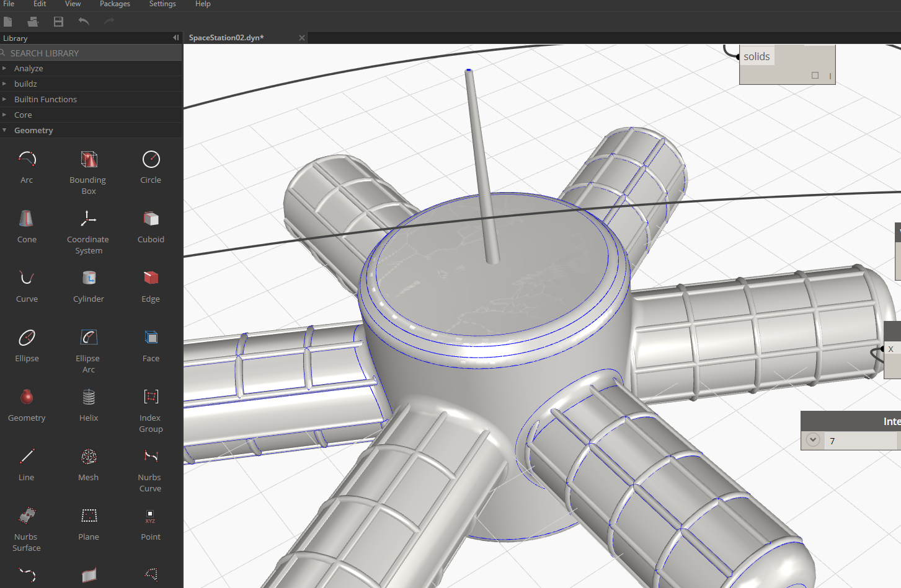Viewport: 901px width, 588px height.
Task: Click the Undo toolbar icon
Action: (84, 21)
